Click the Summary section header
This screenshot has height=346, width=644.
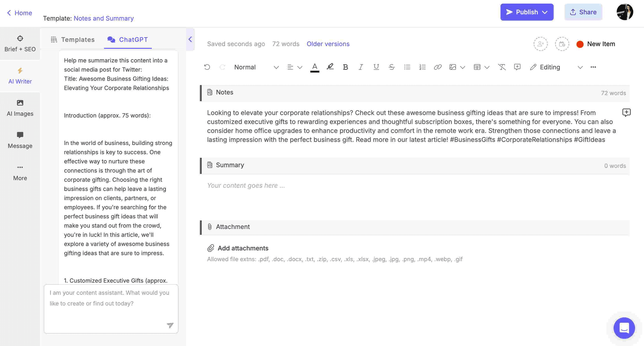click(x=415, y=165)
